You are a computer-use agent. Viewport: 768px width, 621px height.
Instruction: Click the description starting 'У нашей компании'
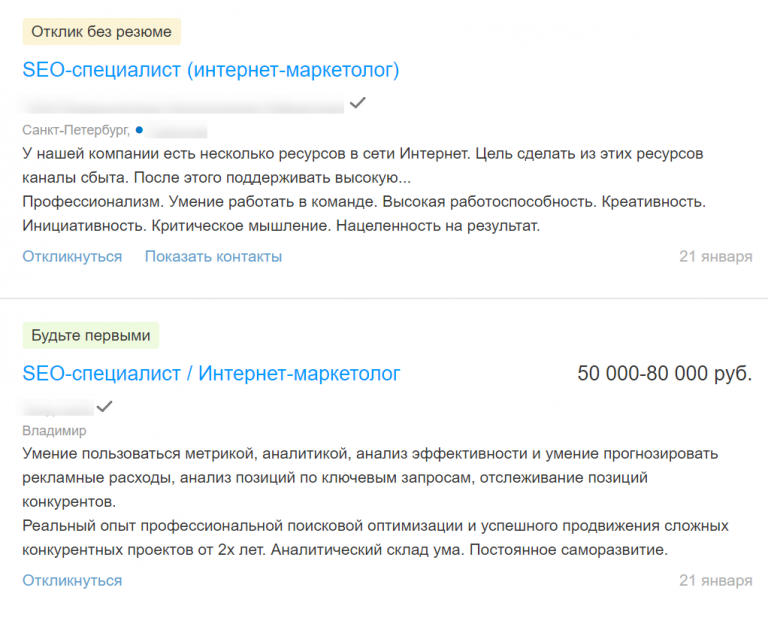(362, 166)
